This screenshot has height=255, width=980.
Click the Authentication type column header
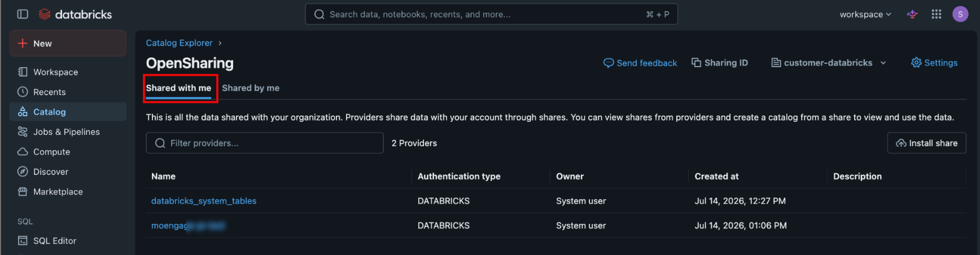459,177
